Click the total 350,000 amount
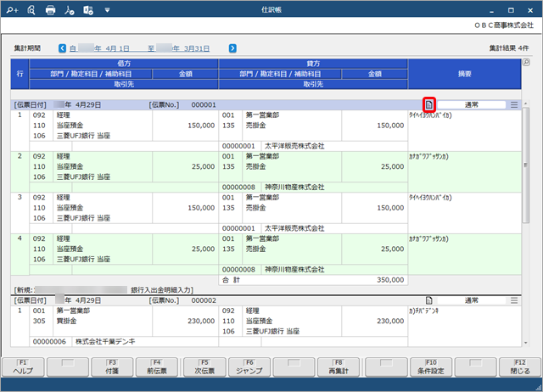The image size is (543, 392). coord(390,280)
